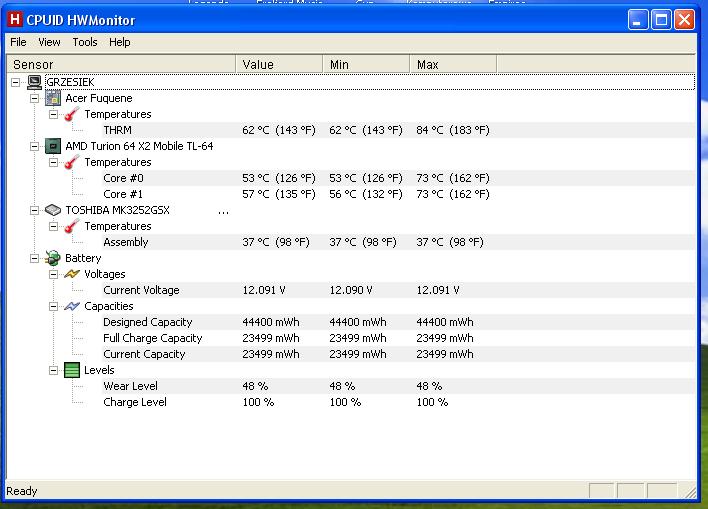
Task: Click the Battery icon in tree
Action: pyautogui.click(x=53, y=258)
